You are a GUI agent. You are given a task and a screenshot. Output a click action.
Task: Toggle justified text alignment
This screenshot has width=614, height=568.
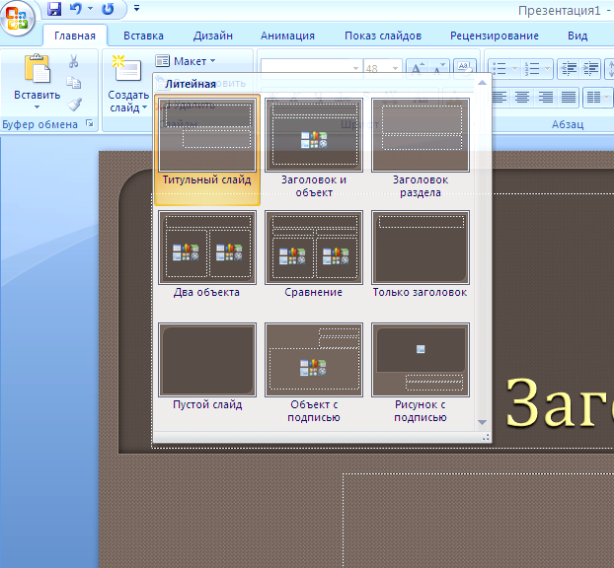click(569, 97)
